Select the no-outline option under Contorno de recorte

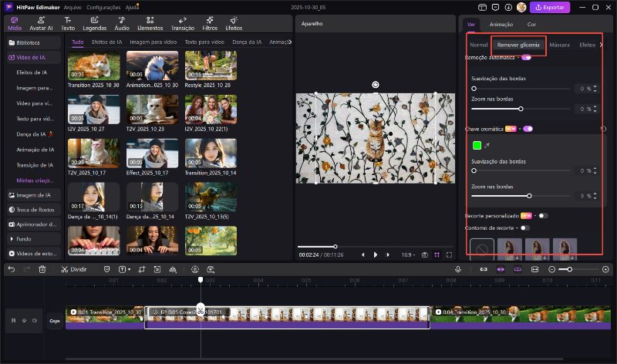tap(482, 248)
